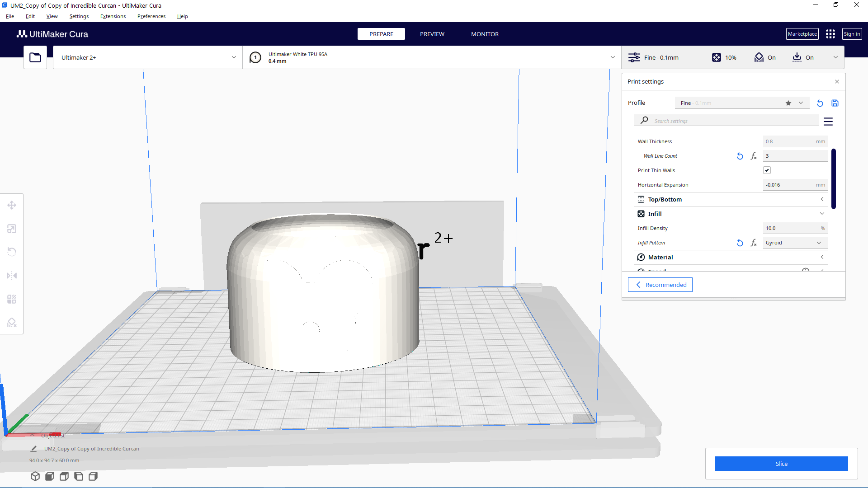
Task: Reset Wall Line Count to default
Action: click(740, 156)
